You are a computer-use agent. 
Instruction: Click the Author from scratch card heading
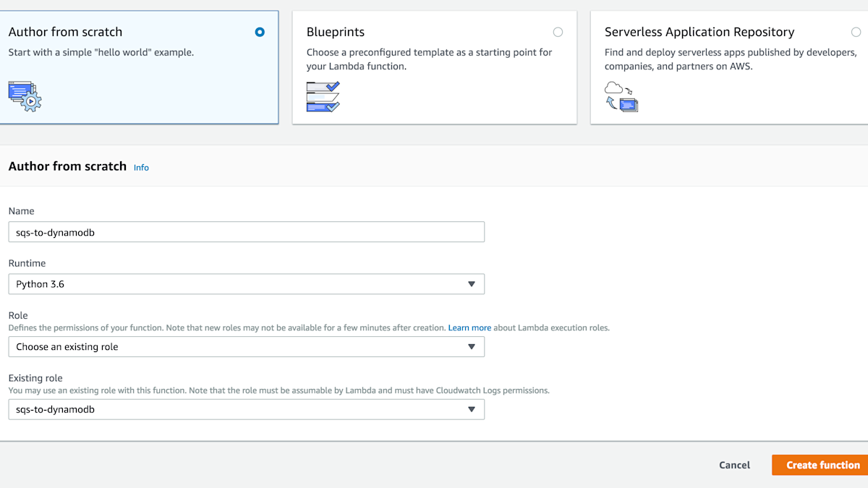click(65, 32)
